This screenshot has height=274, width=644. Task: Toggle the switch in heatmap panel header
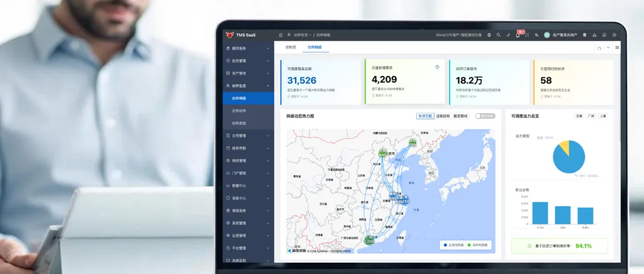click(485, 116)
